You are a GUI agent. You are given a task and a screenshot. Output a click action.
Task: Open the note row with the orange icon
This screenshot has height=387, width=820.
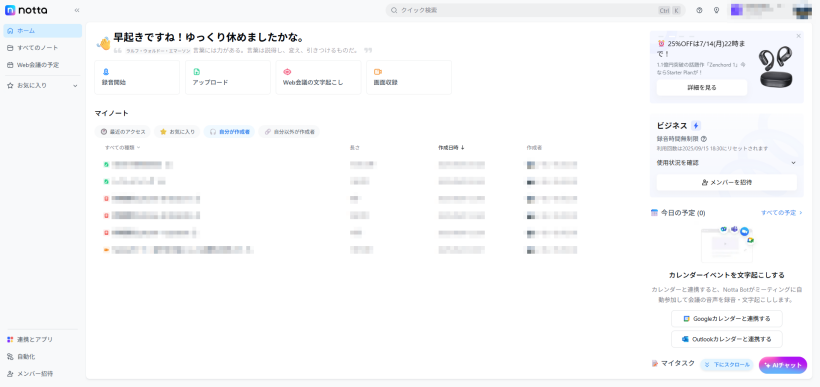(340, 250)
